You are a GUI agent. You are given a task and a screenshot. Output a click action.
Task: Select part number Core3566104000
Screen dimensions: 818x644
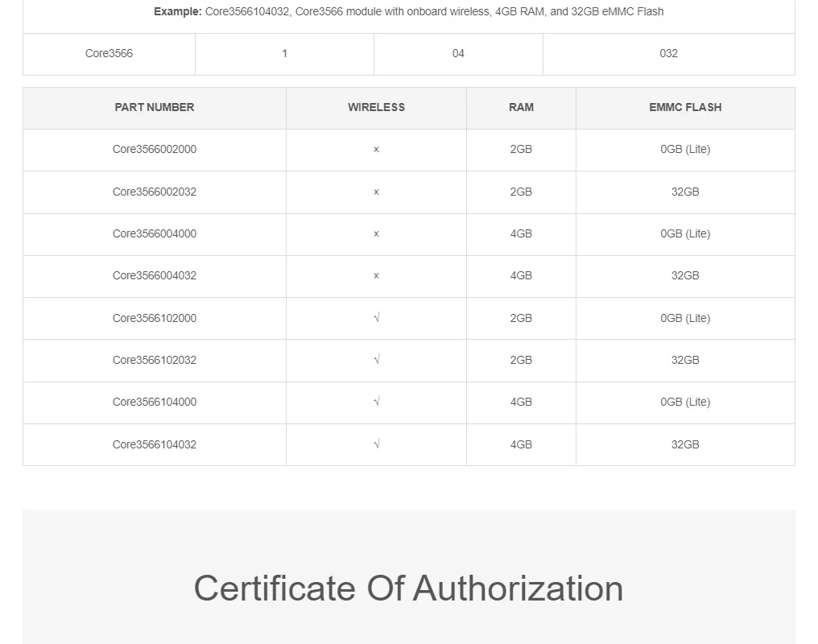(155, 402)
